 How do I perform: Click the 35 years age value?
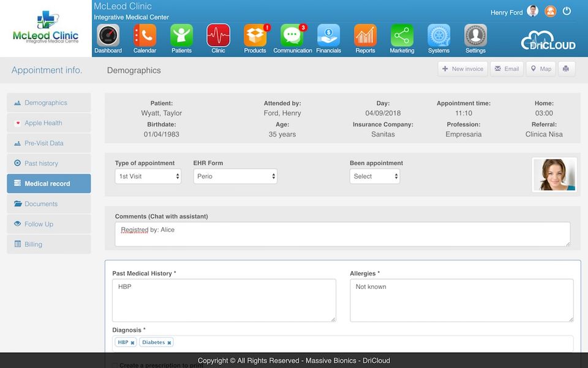click(x=282, y=134)
